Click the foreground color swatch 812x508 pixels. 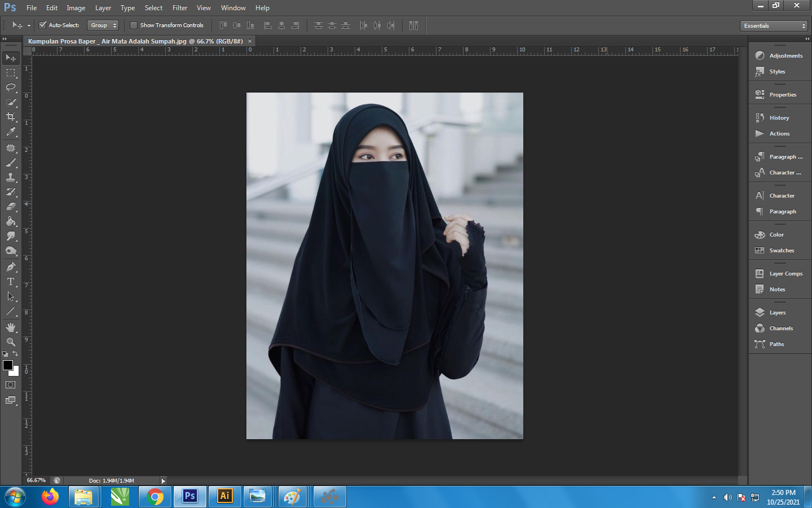[8, 365]
